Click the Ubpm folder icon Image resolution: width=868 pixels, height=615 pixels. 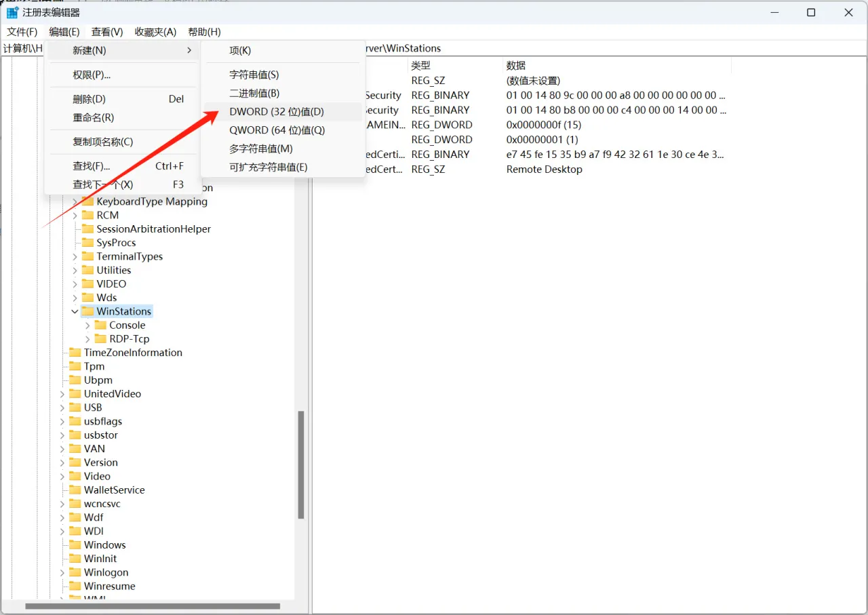coord(75,380)
